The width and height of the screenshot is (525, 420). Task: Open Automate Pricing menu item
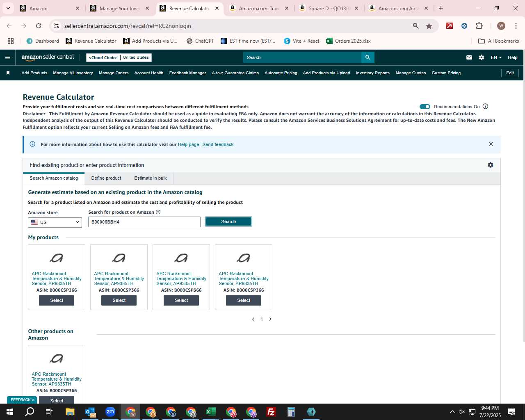click(281, 73)
